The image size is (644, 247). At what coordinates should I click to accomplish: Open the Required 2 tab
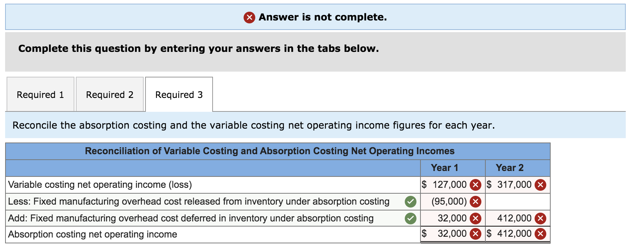pos(110,94)
